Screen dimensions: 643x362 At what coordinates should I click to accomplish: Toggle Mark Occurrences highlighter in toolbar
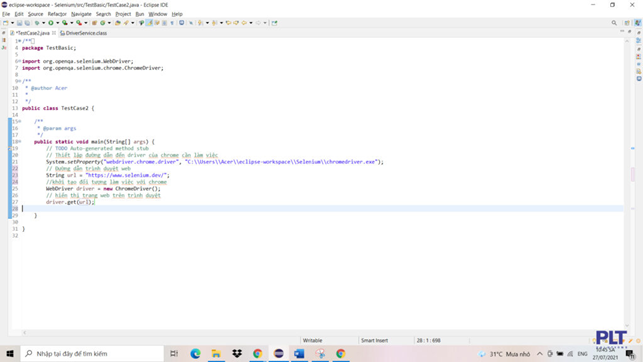click(149, 23)
